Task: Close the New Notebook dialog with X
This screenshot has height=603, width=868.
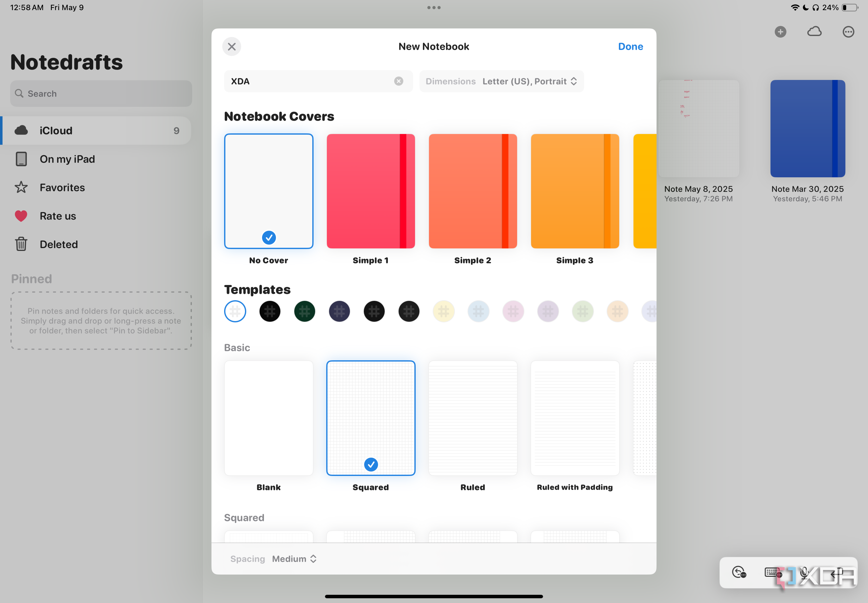Action: (x=232, y=46)
